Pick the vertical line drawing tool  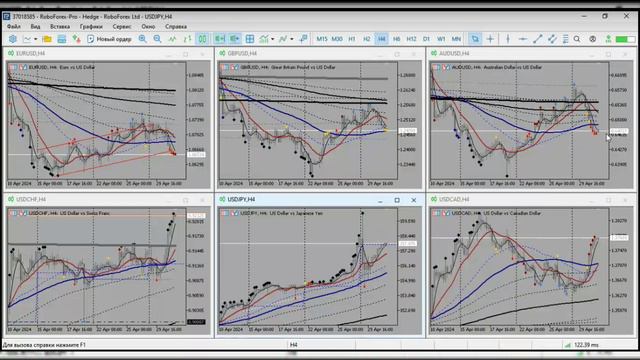(508, 39)
